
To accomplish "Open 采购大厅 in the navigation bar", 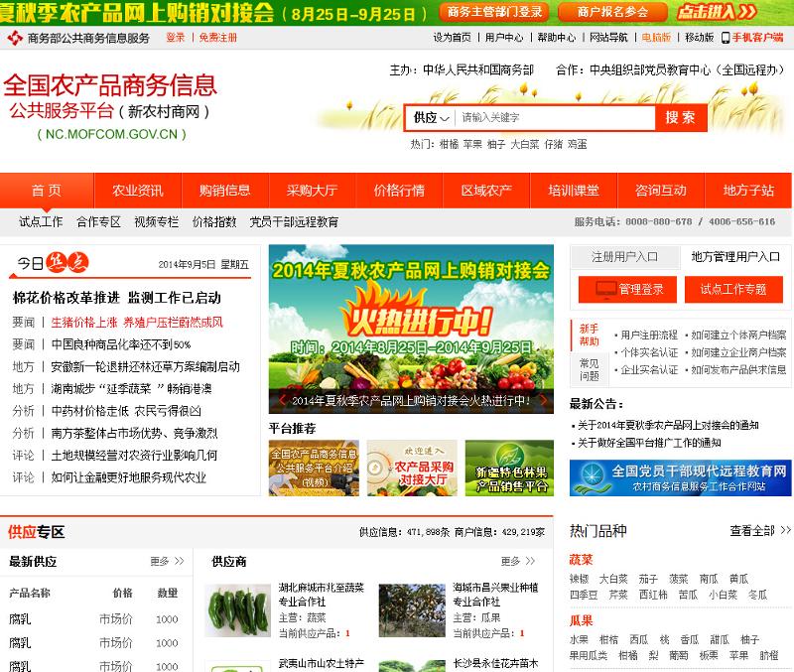I will pos(312,191).
